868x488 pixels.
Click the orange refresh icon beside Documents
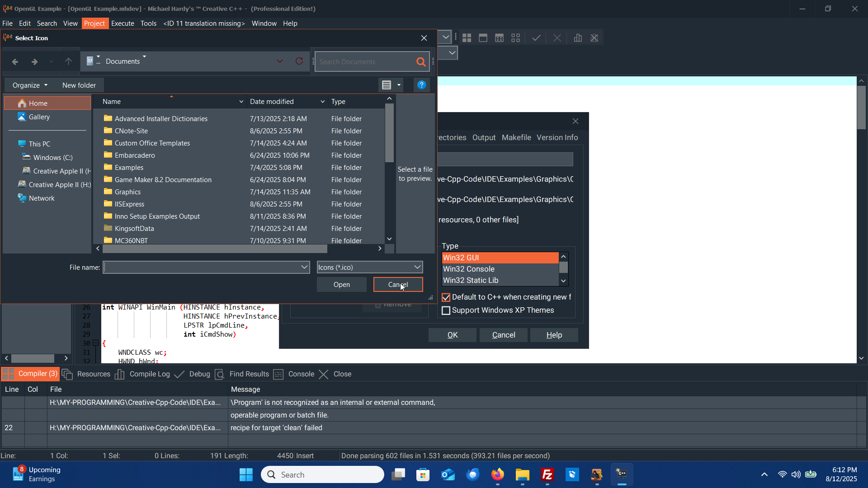(299, 61)
